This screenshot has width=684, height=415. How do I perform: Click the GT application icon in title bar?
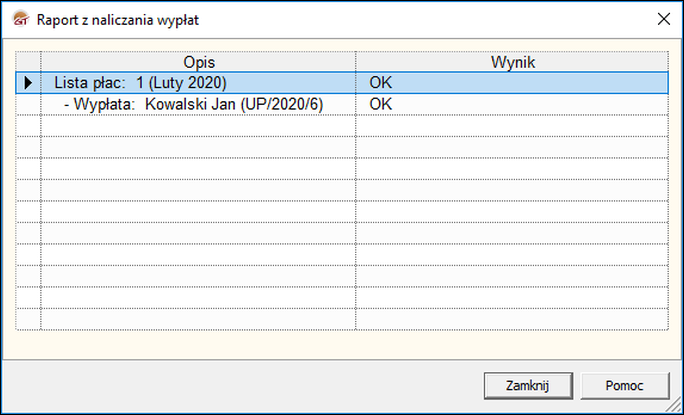point(18,18)
